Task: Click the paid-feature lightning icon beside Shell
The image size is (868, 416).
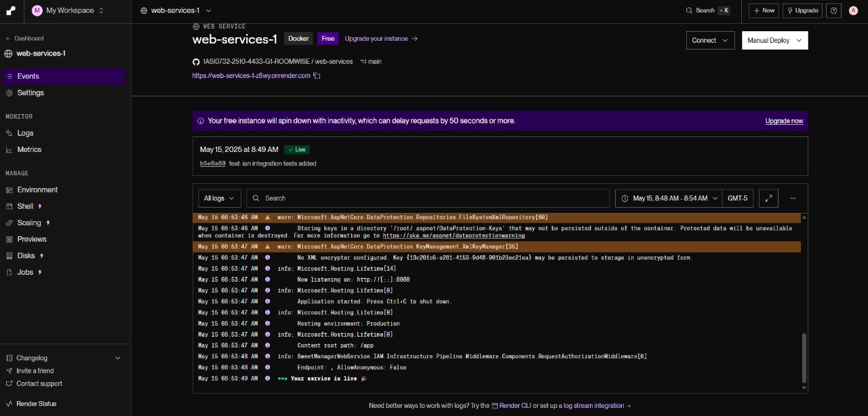Action: (40, 206)
